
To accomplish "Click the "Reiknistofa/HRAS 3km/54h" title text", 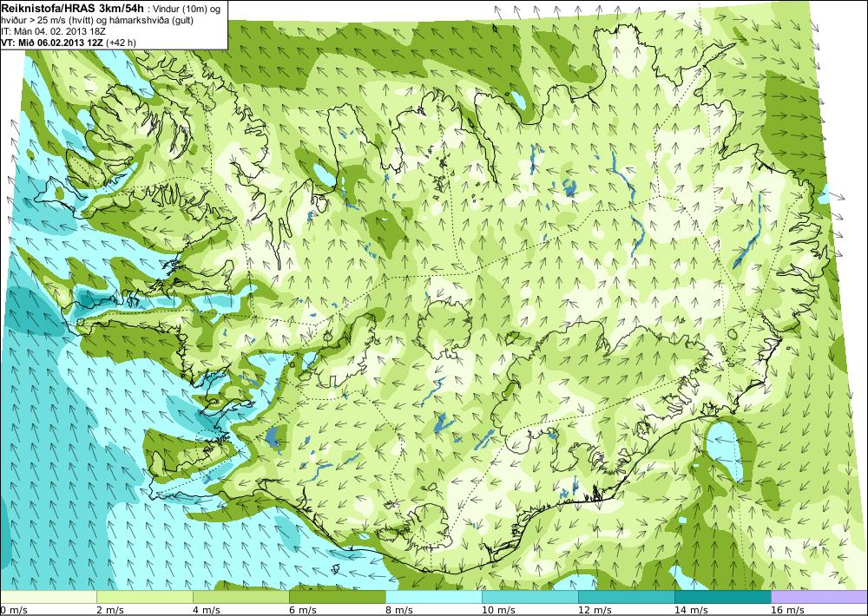I will [x=73, y=8].
